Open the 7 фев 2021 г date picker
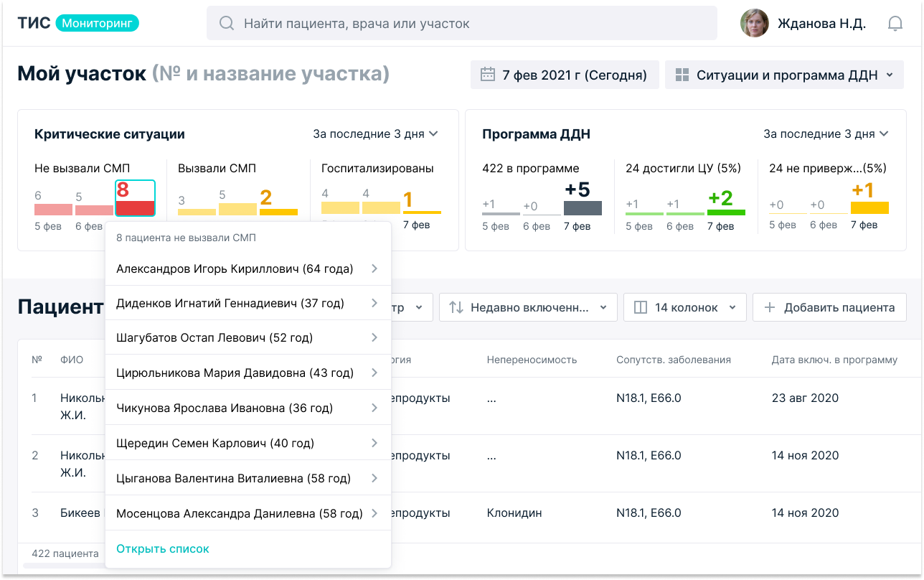The image size is (924, 580). pos(565,75)
